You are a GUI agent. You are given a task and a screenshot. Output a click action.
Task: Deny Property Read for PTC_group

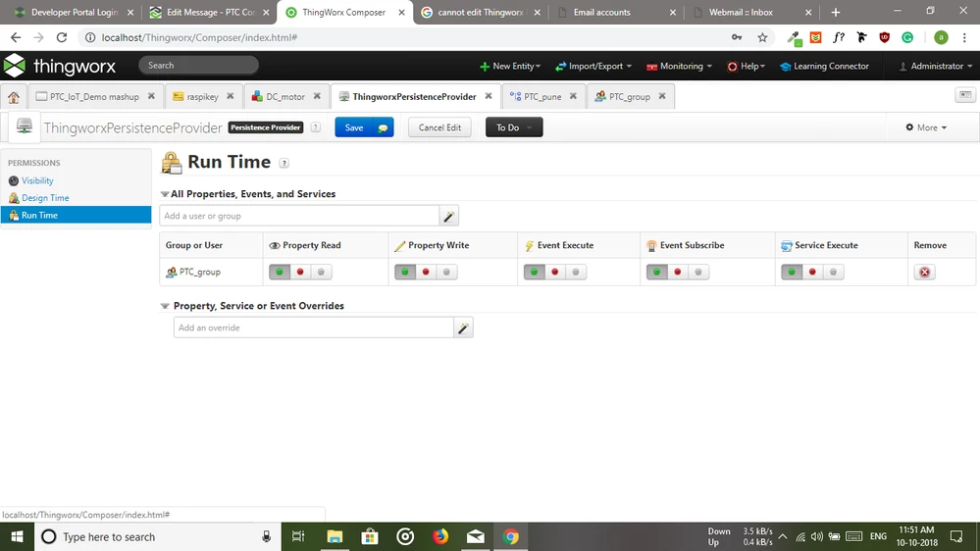coord(300,273)
